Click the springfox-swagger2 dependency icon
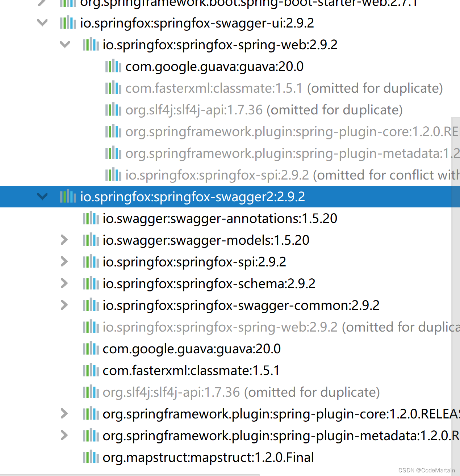Image resolution: width=460 pixels, height=476 pixels. 68,197
